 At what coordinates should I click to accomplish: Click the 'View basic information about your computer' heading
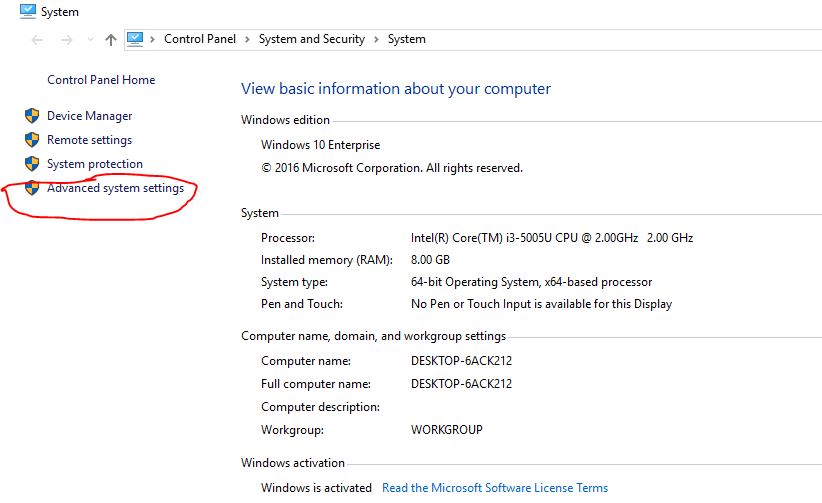396,89
